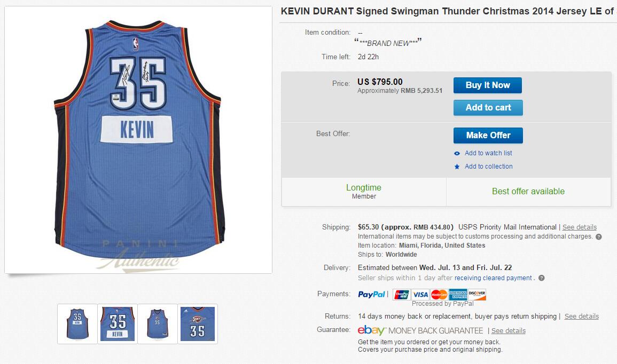Click the Discover card icon
Screen dimensions: 617x364
click(x=477, y=295)
